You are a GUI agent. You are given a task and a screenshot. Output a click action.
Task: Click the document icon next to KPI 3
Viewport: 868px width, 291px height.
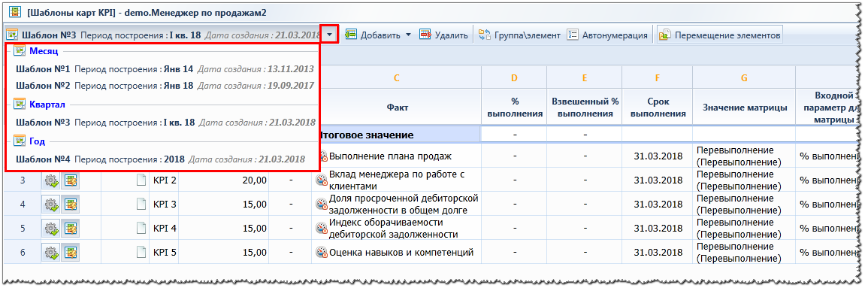pos(142,204)
